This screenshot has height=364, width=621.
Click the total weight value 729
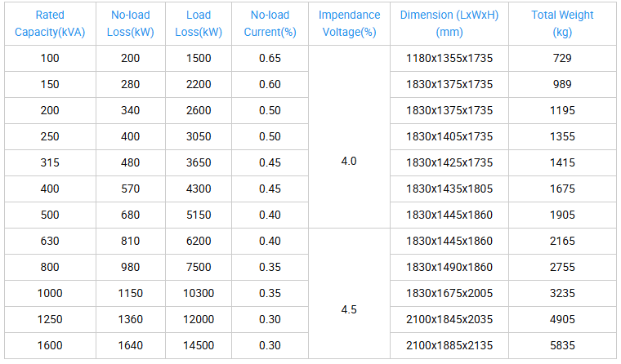click(562, 59)
